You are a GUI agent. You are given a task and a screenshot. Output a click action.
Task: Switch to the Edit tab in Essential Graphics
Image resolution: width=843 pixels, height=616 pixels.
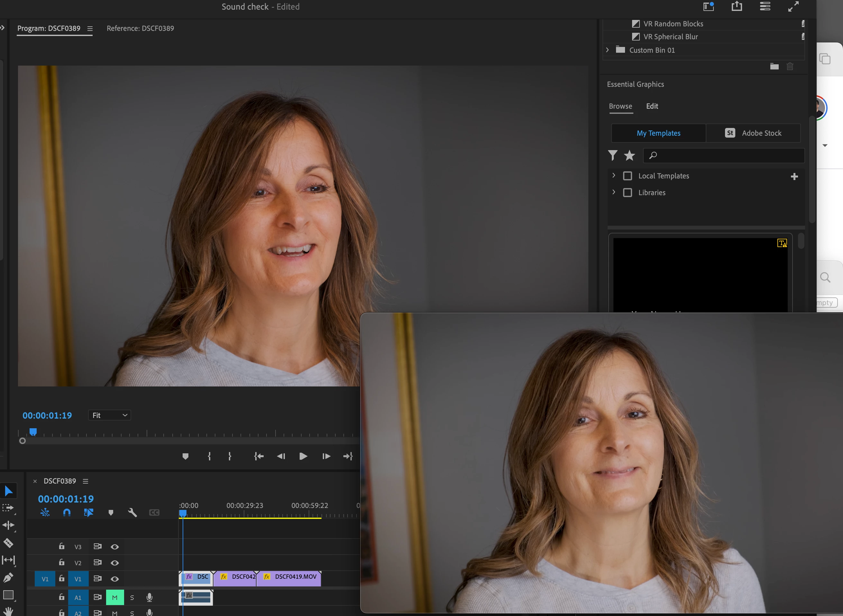coord(652,106)
